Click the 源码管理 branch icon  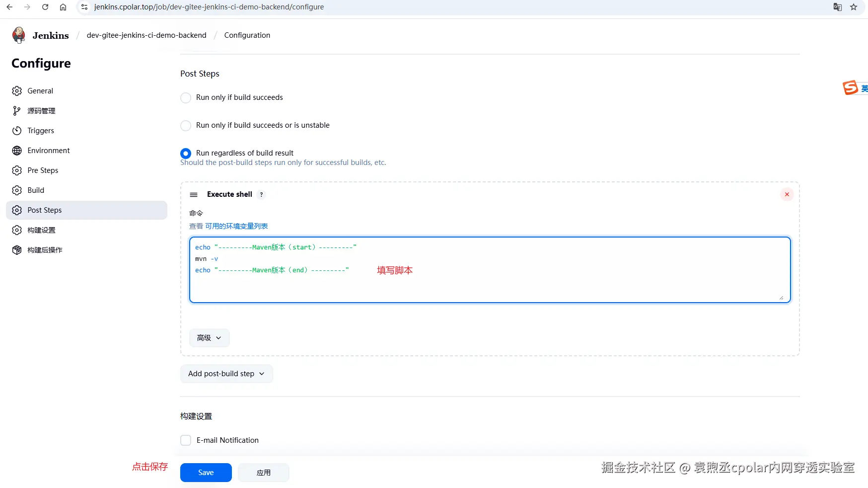[x=17, y=111]
